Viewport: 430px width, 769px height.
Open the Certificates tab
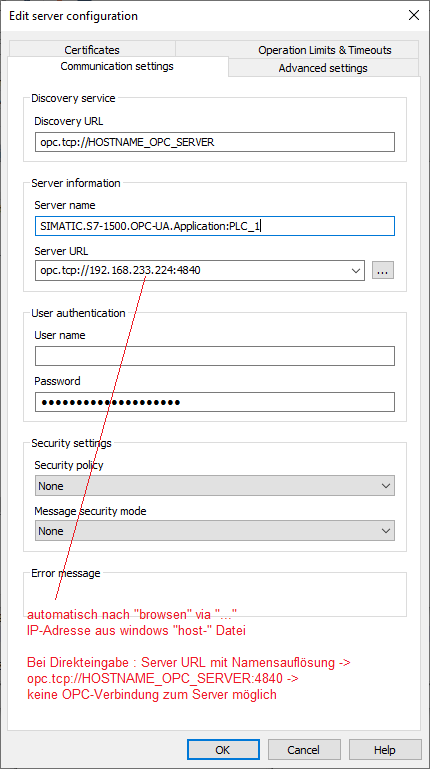pos(92,50)
